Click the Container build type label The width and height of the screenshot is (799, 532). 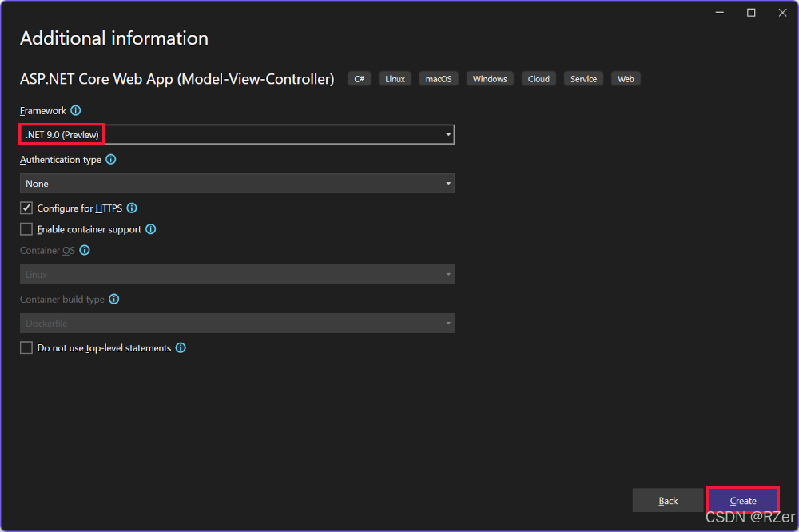click(62, 299)
